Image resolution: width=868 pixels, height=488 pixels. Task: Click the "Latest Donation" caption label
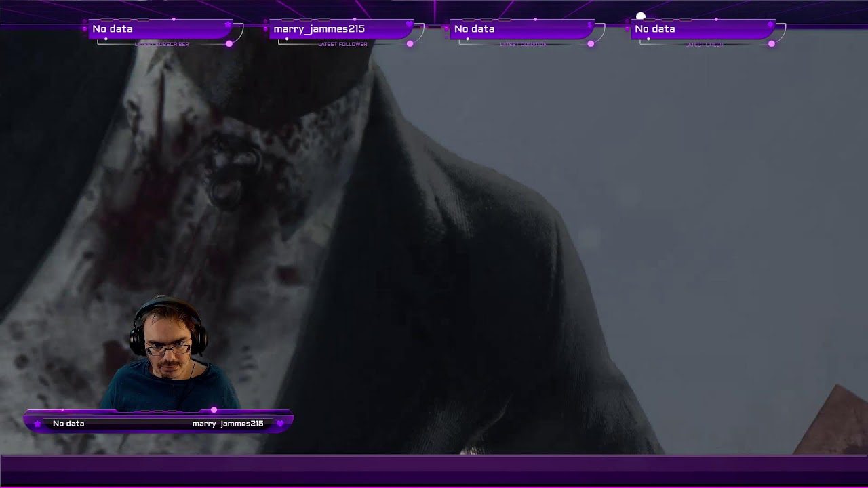pos(524,45)
